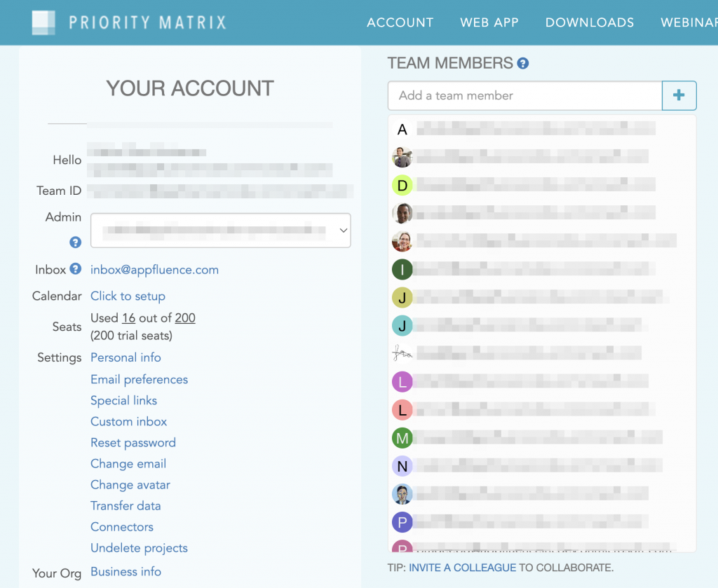The width and height of the screenshot is (718, 588).
Task: Switch to the ACCOUNT navigation tab
Action: coord(400,22)
